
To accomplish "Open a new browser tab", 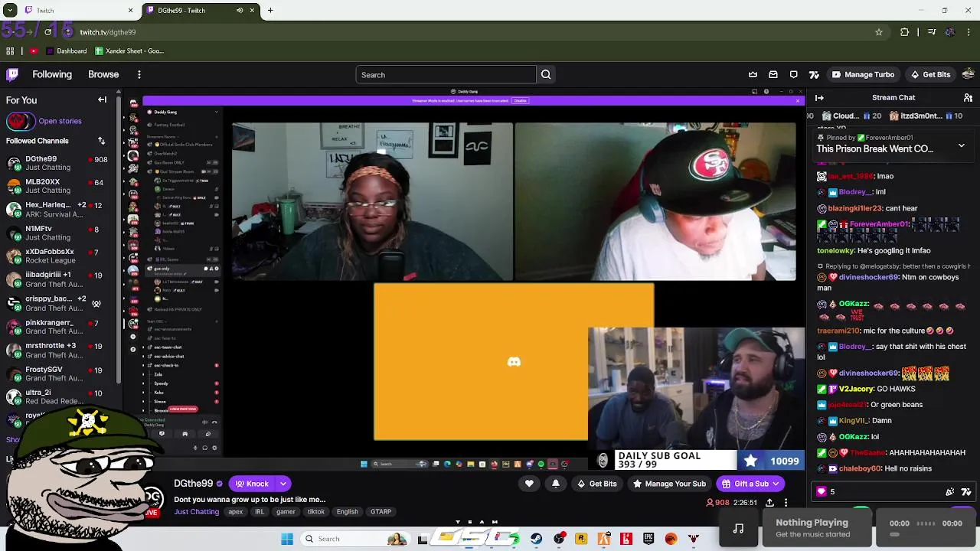I will point(270,11).
